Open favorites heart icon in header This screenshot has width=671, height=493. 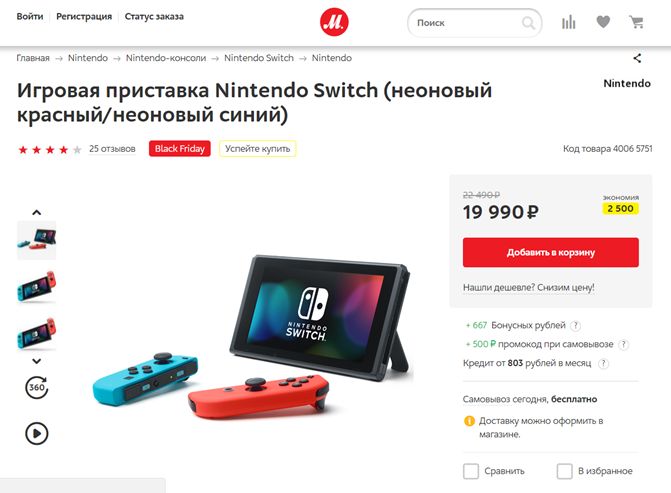603,21
